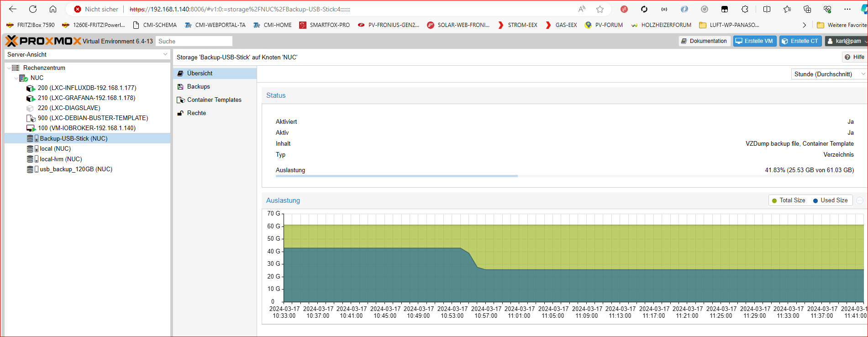Screen dimensions: 868x337
Task: Open the karl@pam user menu
Action: pyautogui.click(x=847, y=41)
